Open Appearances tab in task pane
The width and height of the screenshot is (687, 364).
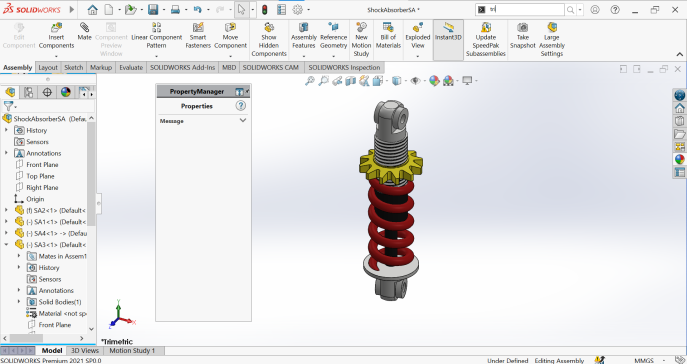[x=680, y=159]
